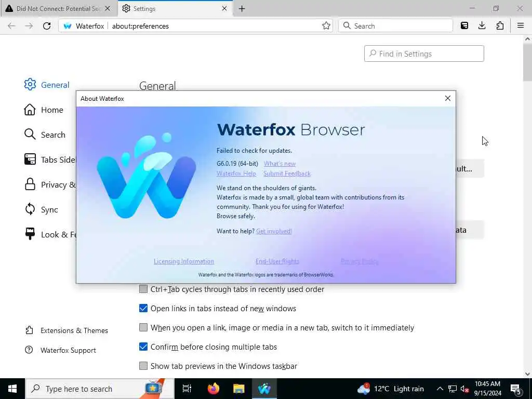Viewport: 532px width, 399px height.
Task: Click the browser Search bar
Action: pos(395,26)
